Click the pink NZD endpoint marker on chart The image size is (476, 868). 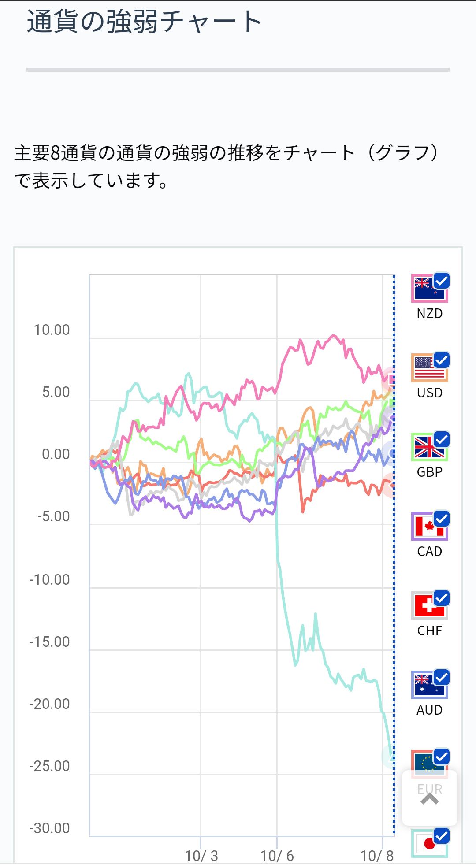(391, 378)
